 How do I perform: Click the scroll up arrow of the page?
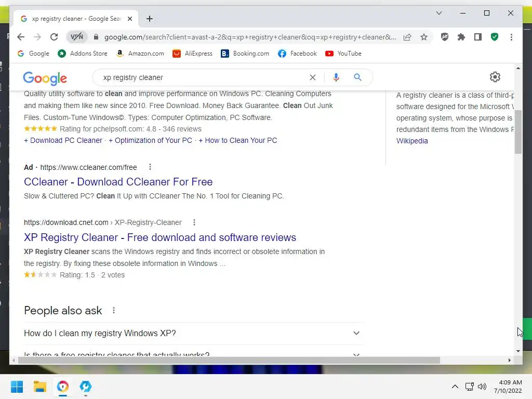(518, 68)
